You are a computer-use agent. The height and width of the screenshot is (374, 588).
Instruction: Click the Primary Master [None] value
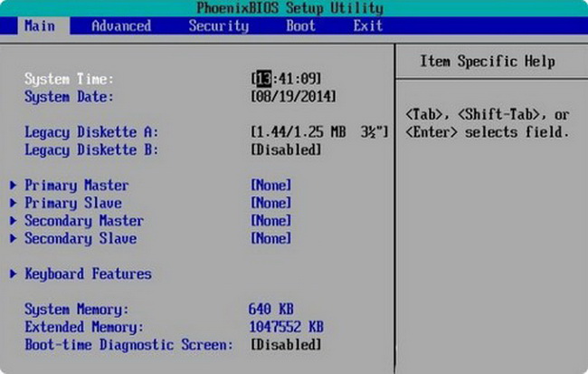(271, 185)
